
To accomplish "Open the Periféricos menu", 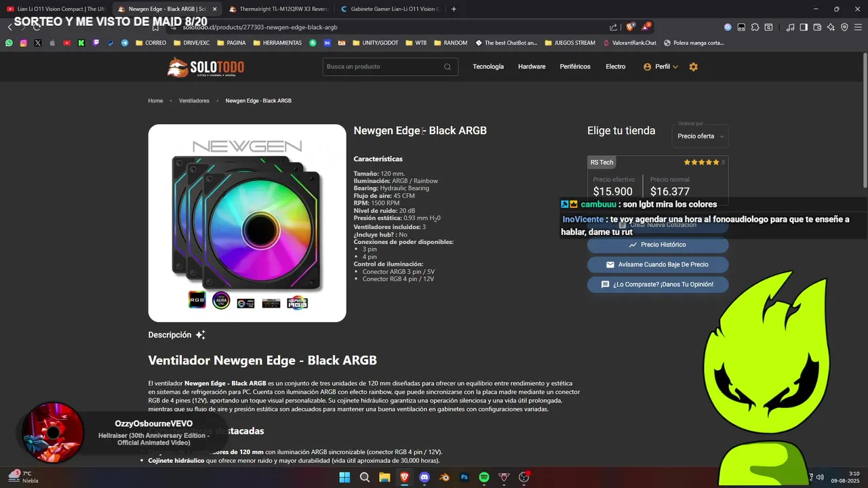I will click(x=575, y=66).
